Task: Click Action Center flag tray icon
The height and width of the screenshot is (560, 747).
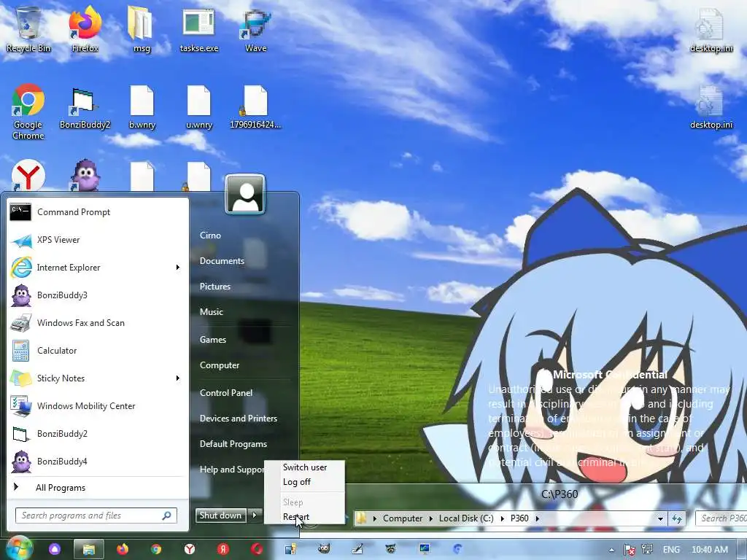Action: pyautogui.click(x=629, y=550)
